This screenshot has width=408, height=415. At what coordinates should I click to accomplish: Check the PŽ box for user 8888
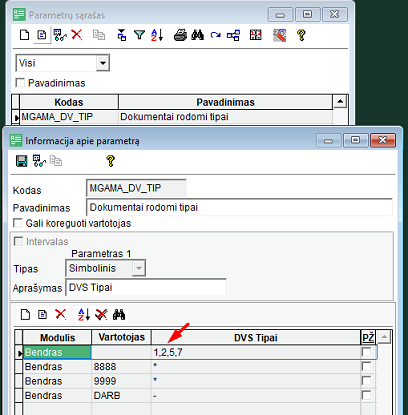(x=366, y=367)
